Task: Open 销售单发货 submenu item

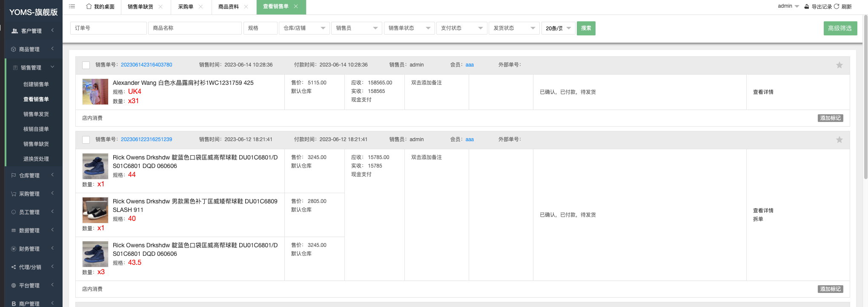Action: (x=36, y=114)
